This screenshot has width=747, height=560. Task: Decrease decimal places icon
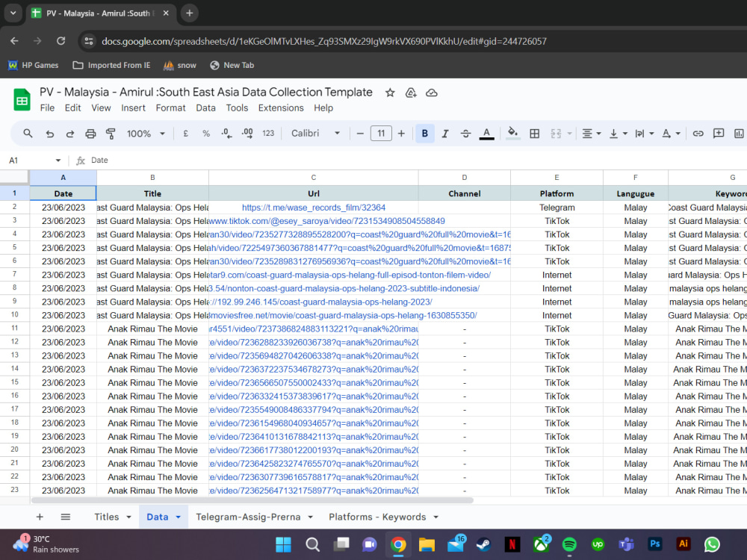(227, 134)
